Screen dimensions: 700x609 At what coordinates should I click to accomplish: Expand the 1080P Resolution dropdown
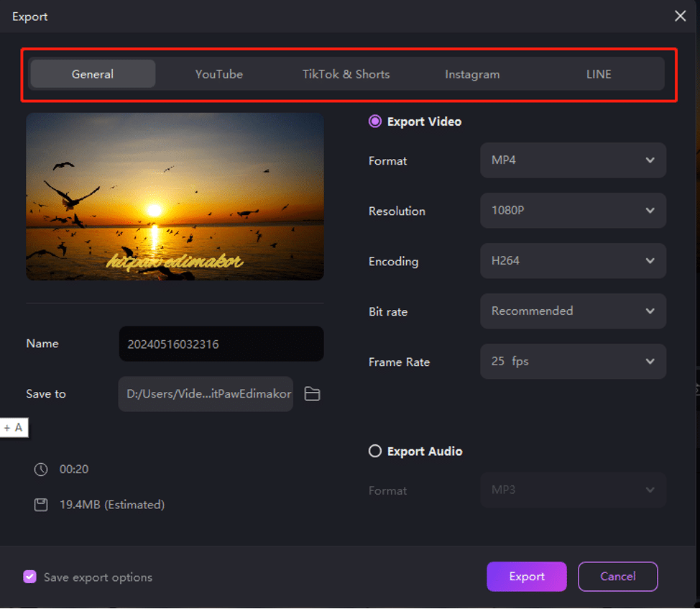573,211
